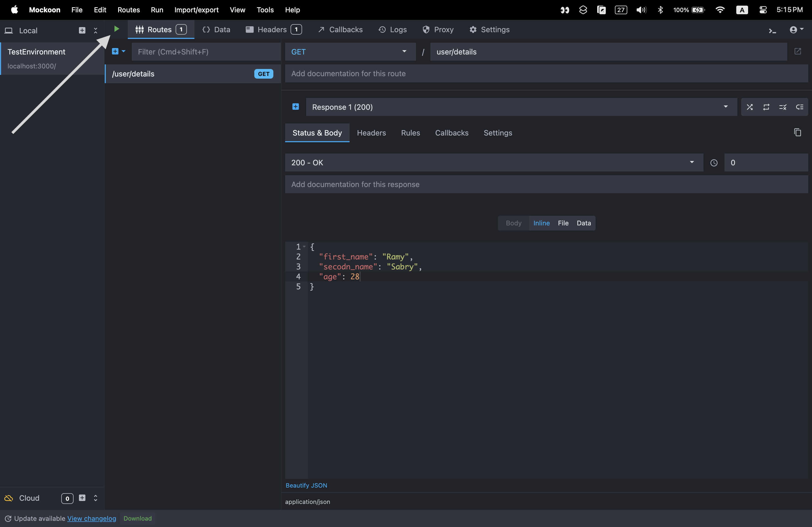Open the response Settings tab
812x527 pixels.
[x=498, y=133]
